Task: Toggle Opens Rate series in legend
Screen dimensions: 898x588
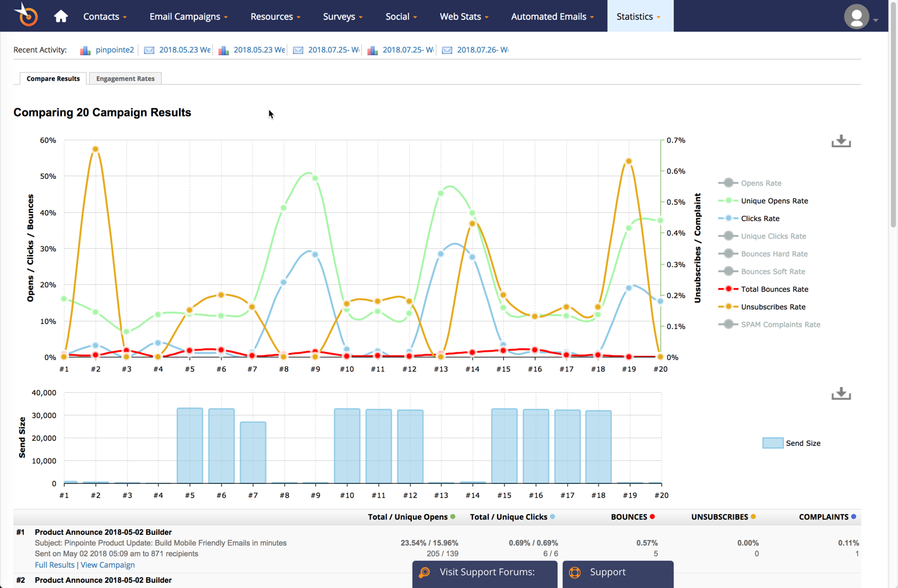Action: point(760,183)
